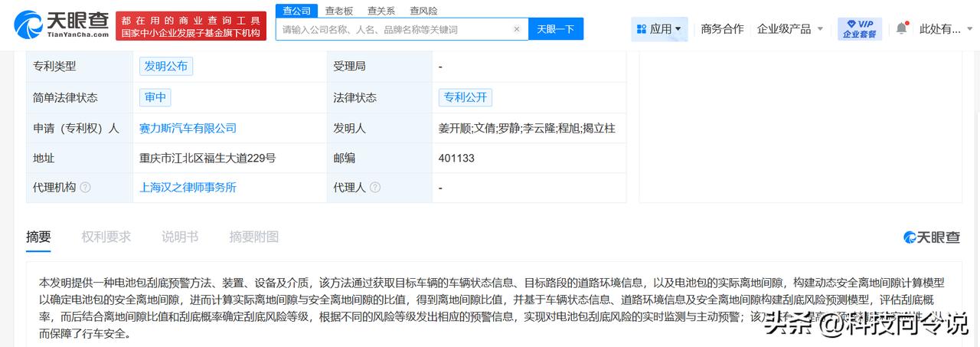980x347 pixels.
Task: Click the VIP 企业套餐 badge
Action: (860, 29)
